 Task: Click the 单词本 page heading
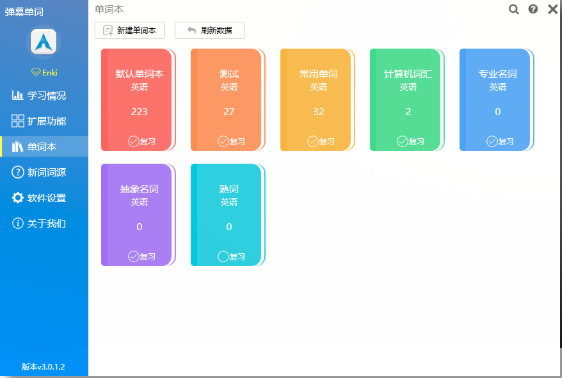(109, 9)
